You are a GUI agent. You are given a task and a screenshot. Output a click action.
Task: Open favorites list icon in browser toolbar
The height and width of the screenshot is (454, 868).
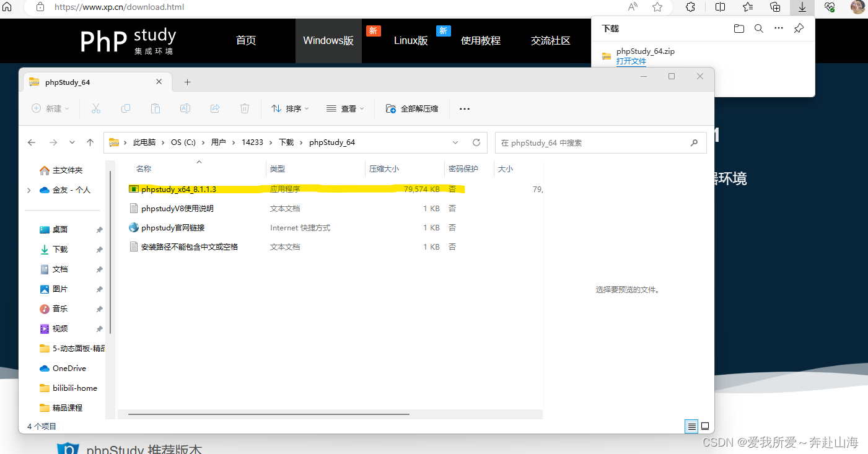coord(748,7)
